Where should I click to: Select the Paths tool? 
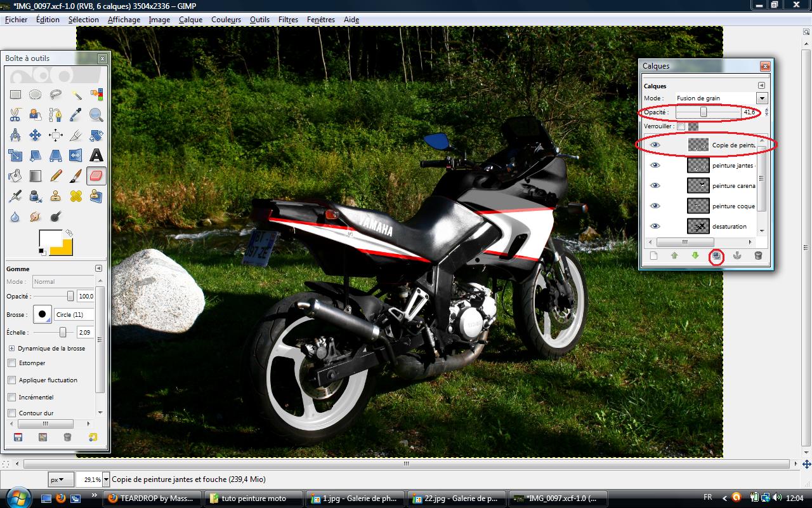[56, 115]
